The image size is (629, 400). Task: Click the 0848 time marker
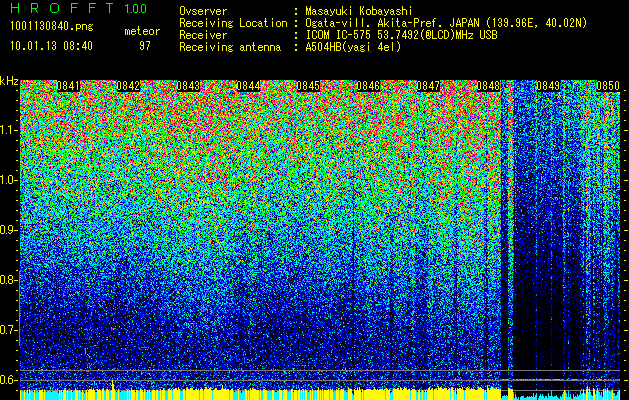(488, 86)
